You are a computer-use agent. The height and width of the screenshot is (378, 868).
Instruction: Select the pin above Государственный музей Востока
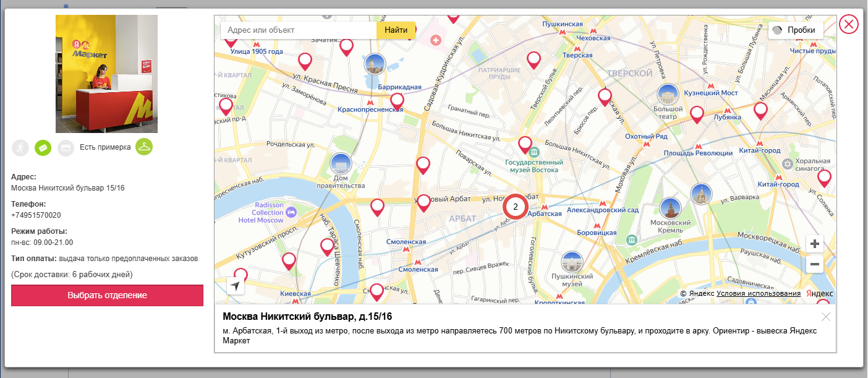point(525,145)
